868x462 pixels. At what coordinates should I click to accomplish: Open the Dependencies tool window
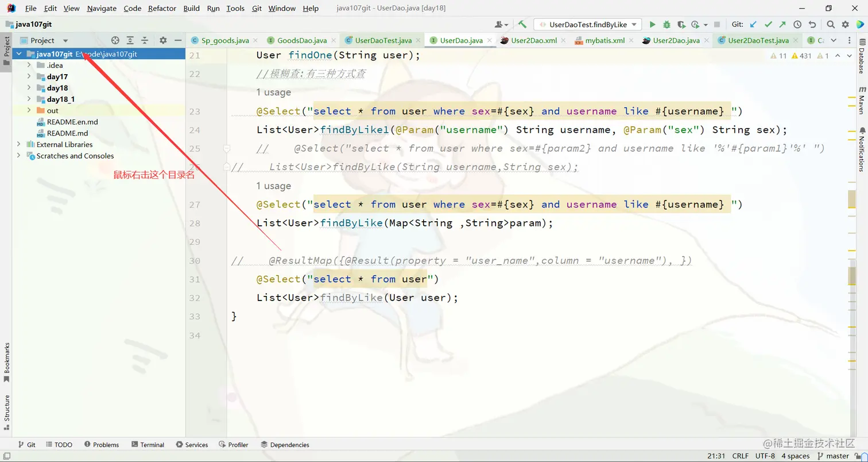click(x=285, y=445)
